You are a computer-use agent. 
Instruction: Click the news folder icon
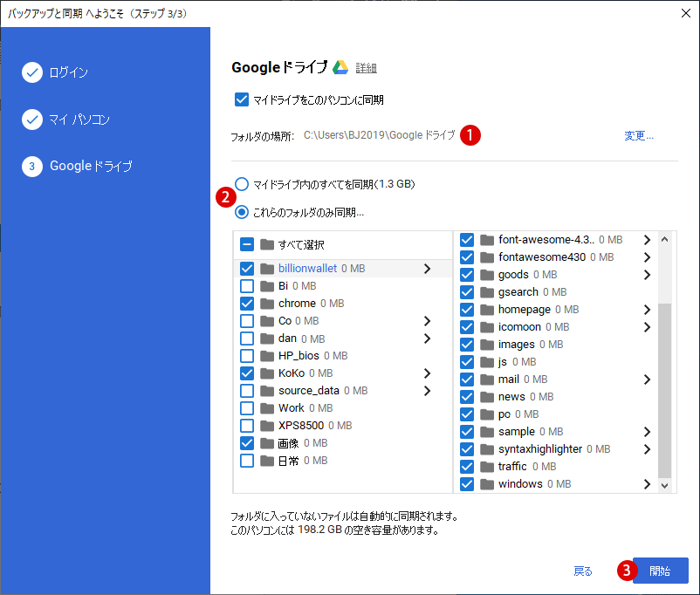pyautogui.click(x=487, y=397)
